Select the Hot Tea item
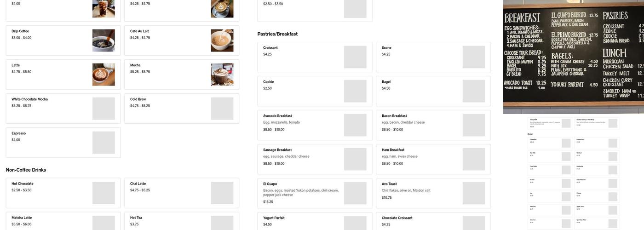The image size is (644, 230). pyautogui.click(x=182, y=222)
